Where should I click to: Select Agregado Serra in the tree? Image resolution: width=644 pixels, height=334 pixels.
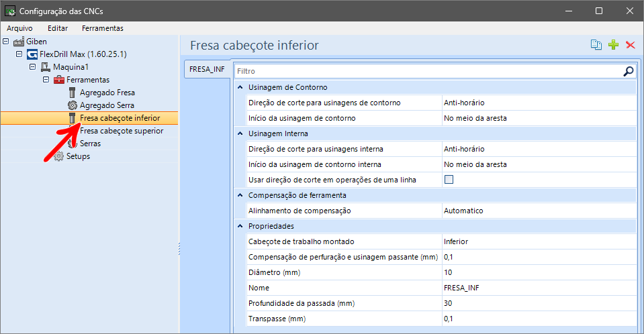107,105
